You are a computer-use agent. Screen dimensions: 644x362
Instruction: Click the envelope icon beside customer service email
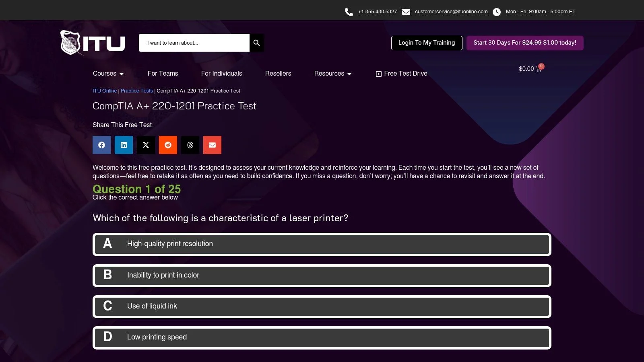point(406,12)
